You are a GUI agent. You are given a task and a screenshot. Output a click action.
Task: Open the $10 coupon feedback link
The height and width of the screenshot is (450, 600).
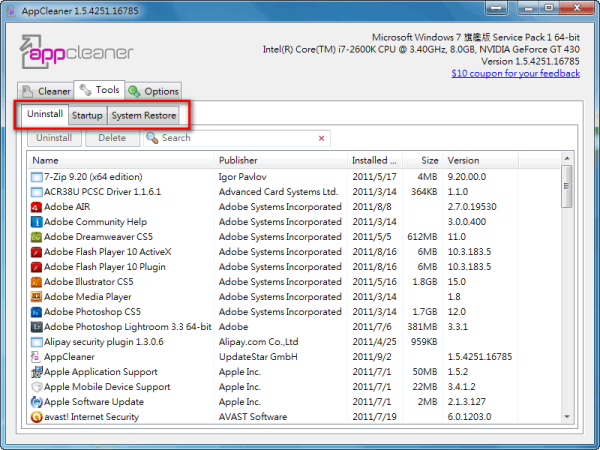point(514,73)
